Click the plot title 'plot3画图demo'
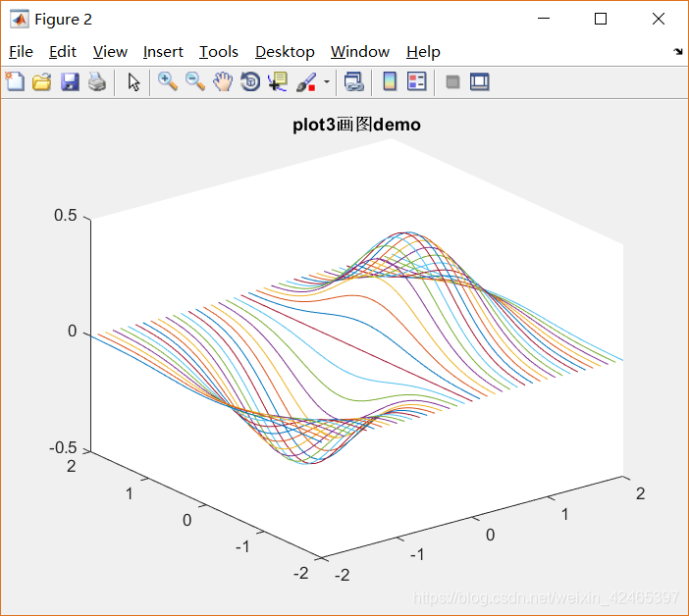The image size is (689, 616). pyautogui.click(x=356, y=125)
